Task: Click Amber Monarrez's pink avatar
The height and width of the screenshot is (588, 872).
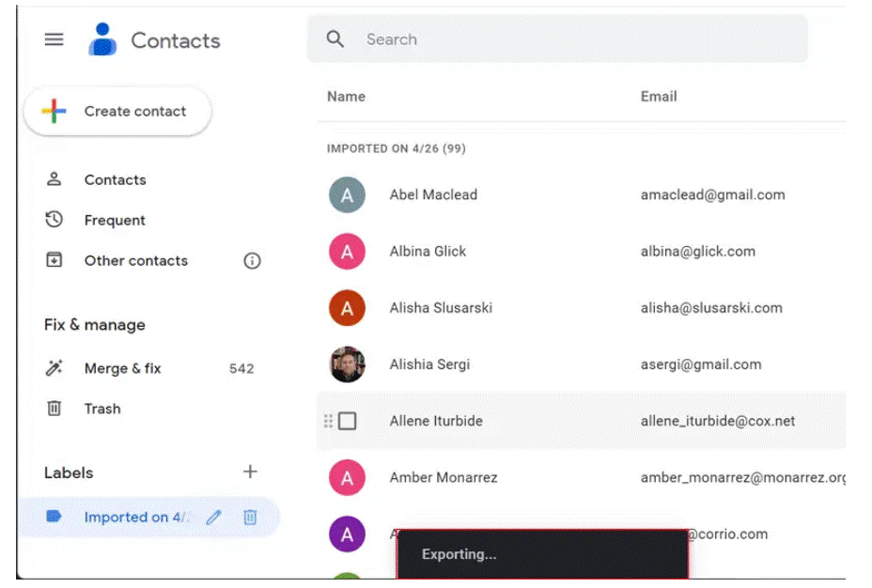Action: [x=347, y=477]
